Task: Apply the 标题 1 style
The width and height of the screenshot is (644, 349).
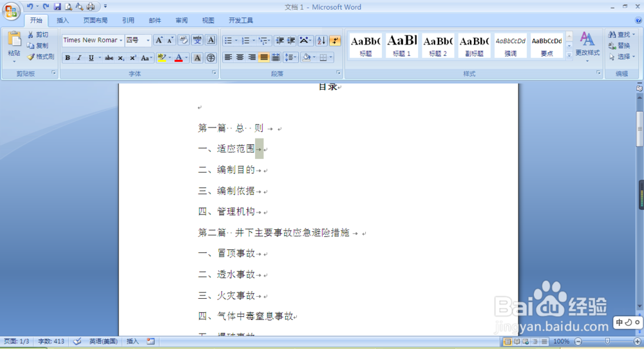Action: (x=402, y=45)
